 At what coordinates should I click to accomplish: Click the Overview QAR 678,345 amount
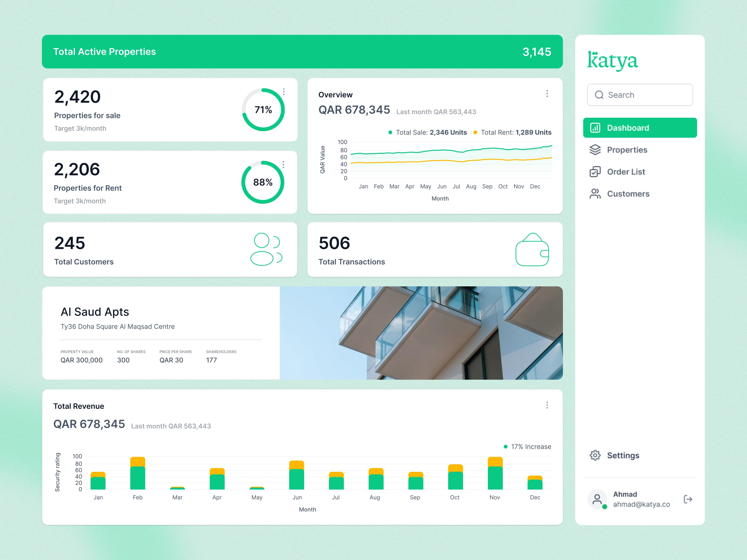point(354,110)
